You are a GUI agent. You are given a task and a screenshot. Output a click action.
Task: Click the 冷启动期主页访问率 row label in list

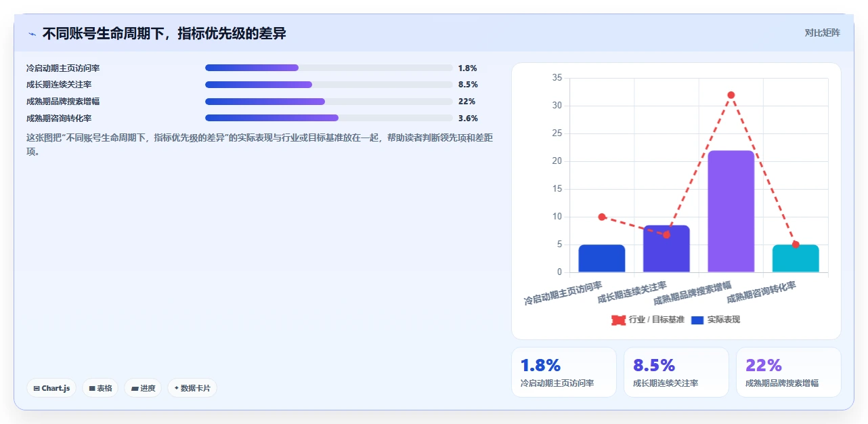point(63,68)
